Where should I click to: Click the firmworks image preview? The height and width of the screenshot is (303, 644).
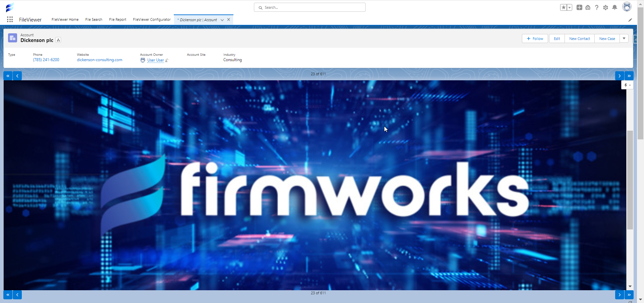tap(315, 185)
